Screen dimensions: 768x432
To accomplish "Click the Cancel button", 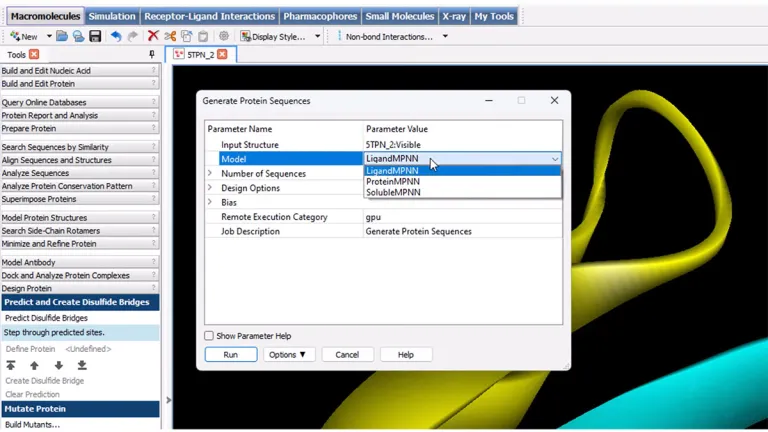I will coord(347,355).
